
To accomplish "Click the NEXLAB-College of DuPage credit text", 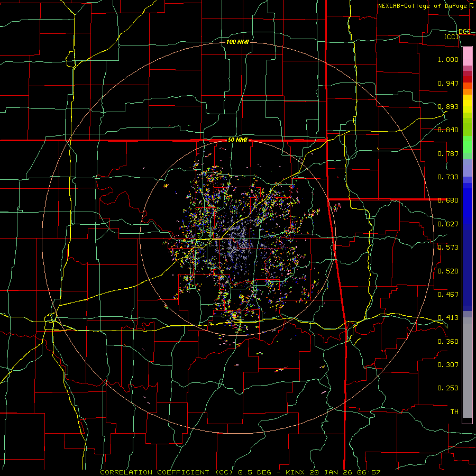I will click(x=426, y=6).
